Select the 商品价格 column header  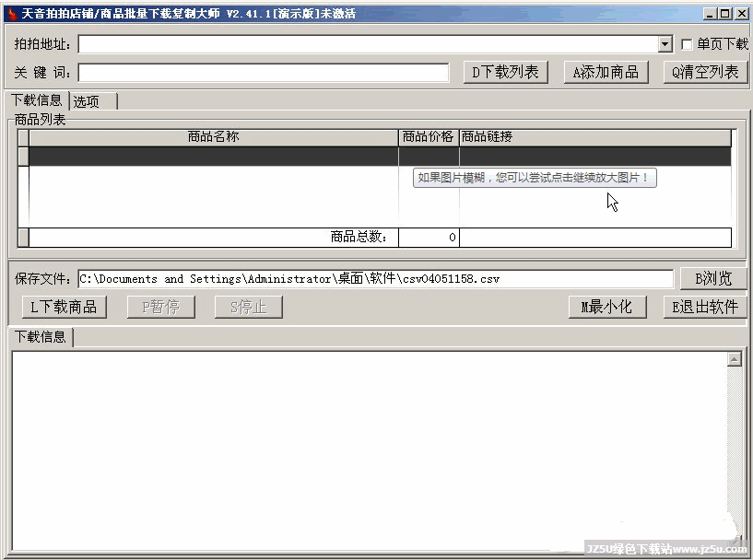pos(429,137)
